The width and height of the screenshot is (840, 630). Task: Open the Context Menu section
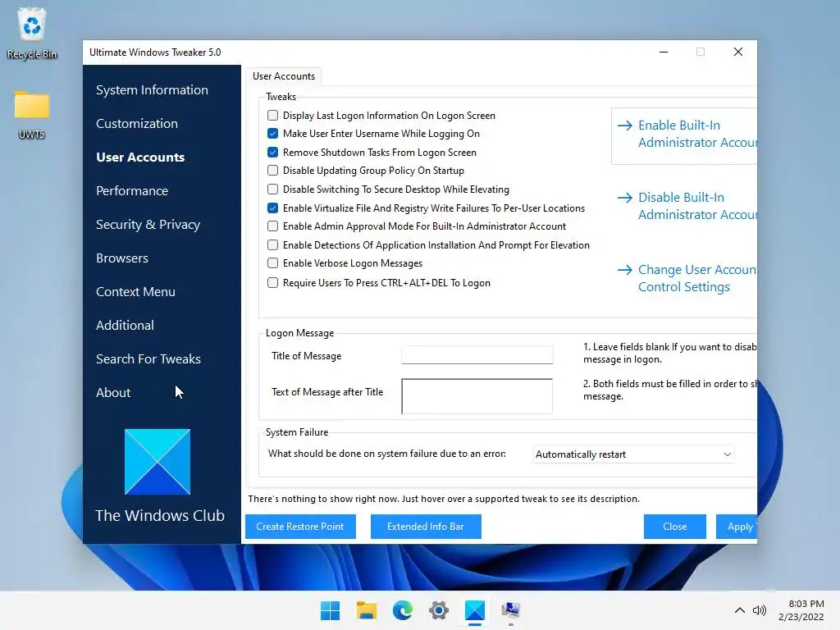(135, 292)
